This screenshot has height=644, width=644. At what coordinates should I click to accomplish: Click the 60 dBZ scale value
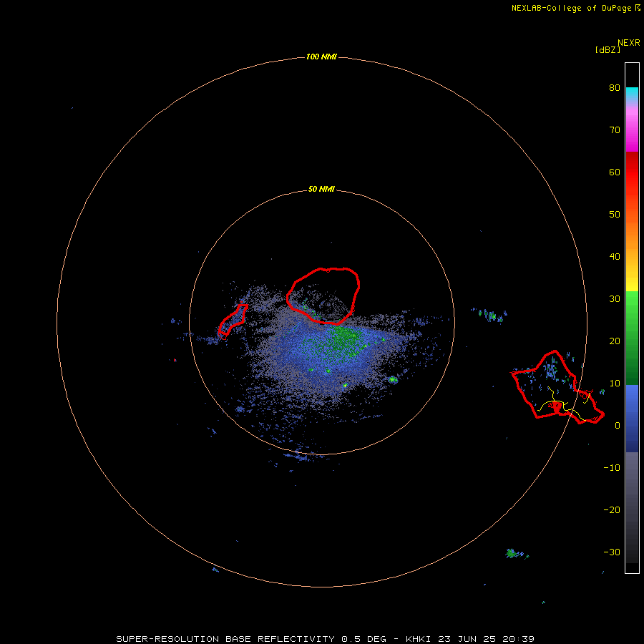tap(615, 172)
